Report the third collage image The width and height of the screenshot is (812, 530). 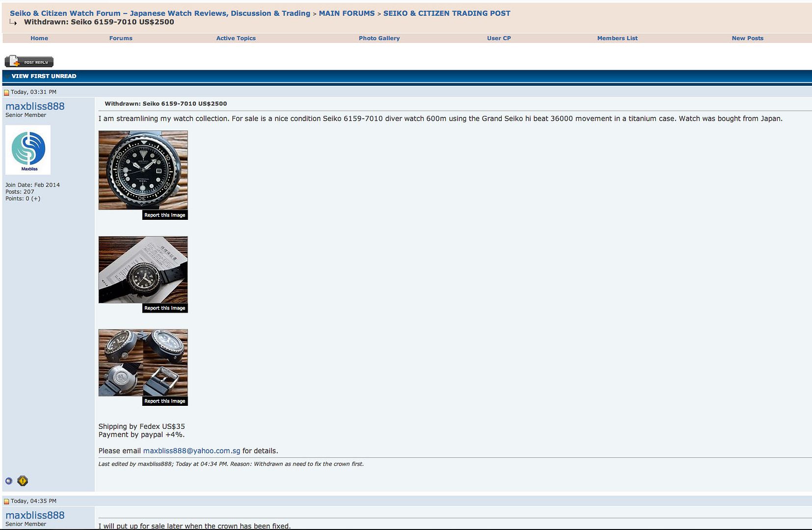click(x=165, y=401)
